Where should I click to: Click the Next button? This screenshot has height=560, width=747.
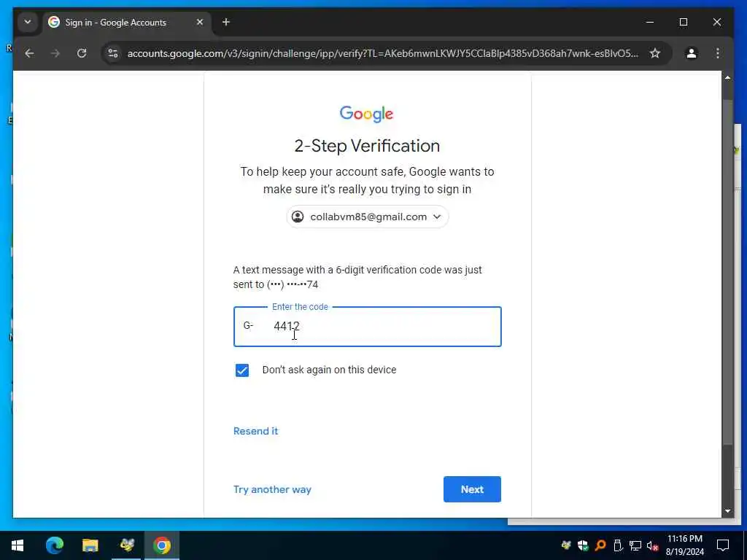click(x=472, y=489)
